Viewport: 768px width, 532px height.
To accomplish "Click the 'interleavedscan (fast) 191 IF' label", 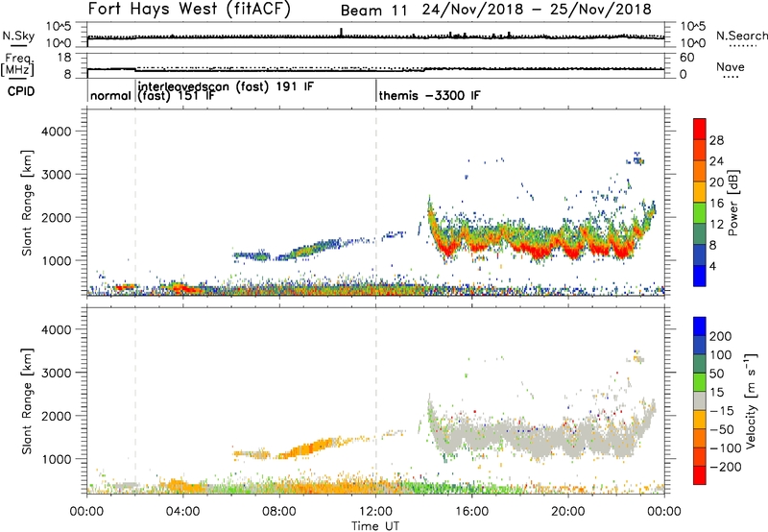I will 226,86.
